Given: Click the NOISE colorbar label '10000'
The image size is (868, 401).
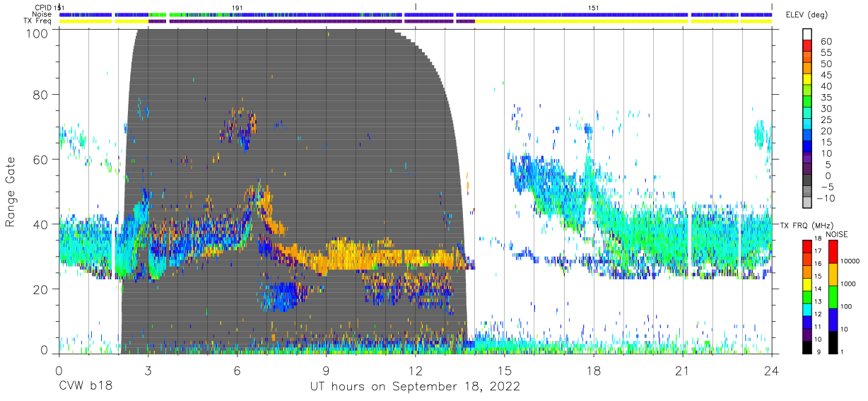Looking at the screenshot, I should (851, 262).
